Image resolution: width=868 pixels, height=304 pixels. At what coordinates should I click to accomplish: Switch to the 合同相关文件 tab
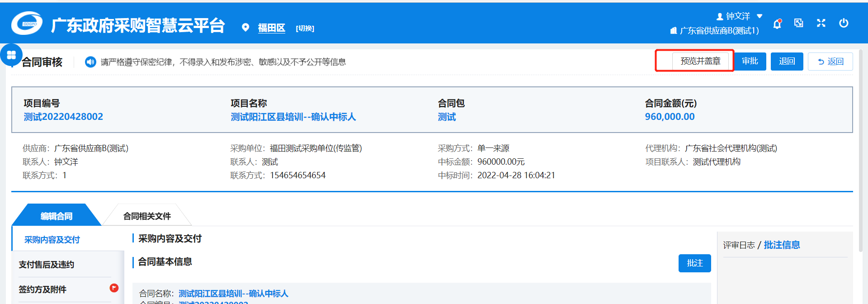[x=147, y=216]
